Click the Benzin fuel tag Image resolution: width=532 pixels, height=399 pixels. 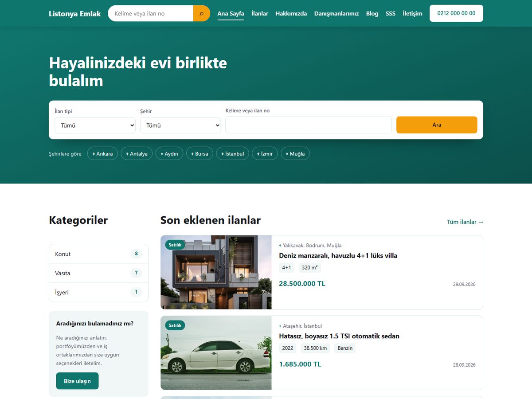(x=345, y=348)
